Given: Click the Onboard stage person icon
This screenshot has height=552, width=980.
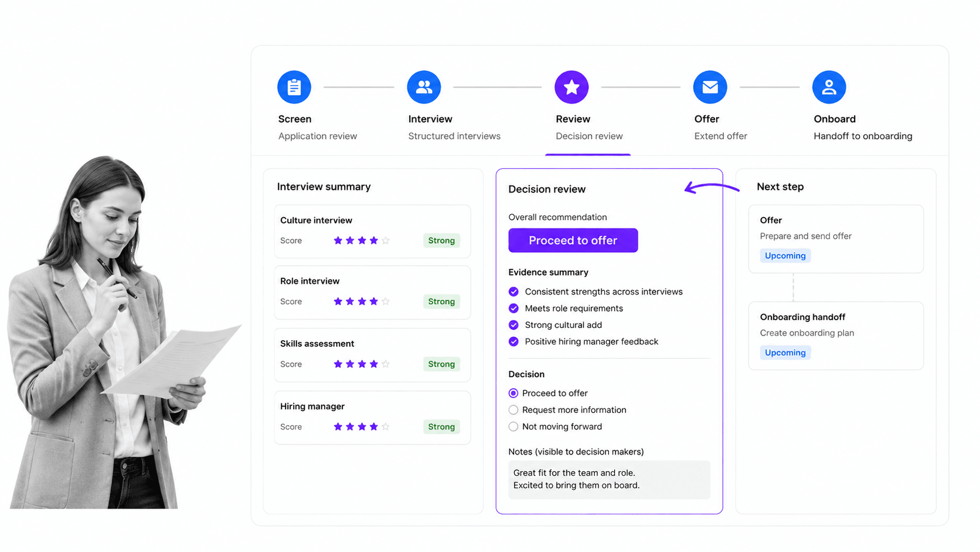Looking at the screenshot, I should point(829,87).
